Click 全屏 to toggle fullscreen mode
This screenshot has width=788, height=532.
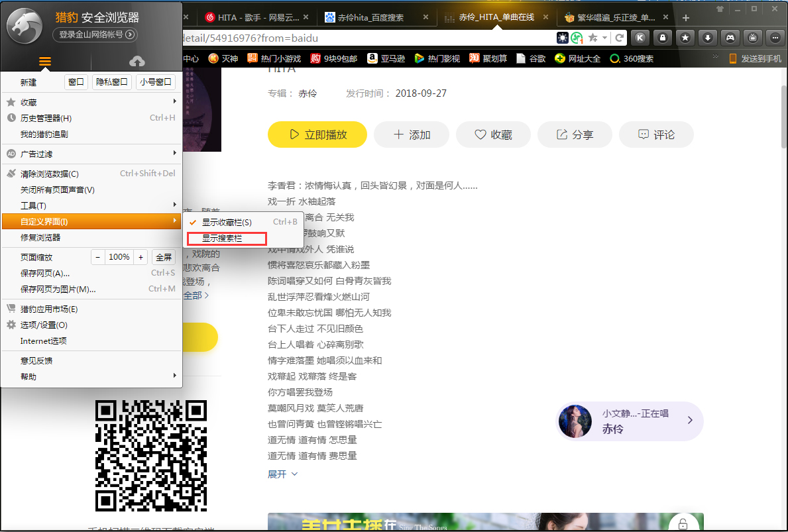(x=163, y=256)
